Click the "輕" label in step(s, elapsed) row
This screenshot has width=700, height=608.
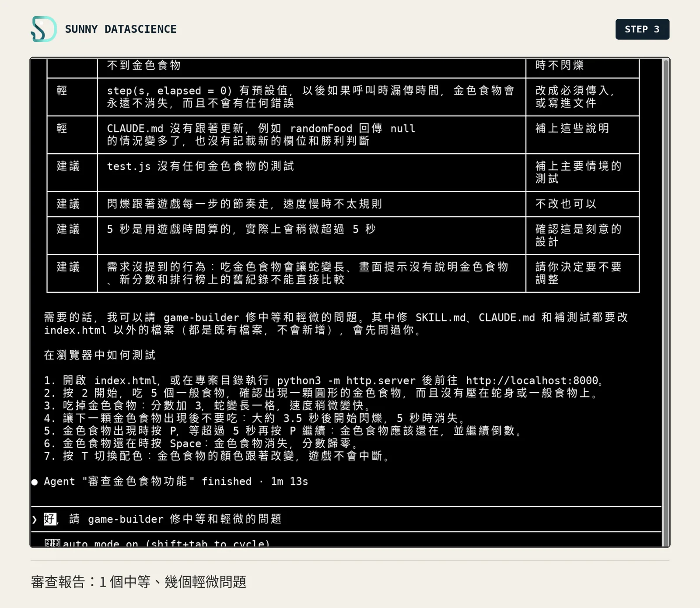click(62, 91)
